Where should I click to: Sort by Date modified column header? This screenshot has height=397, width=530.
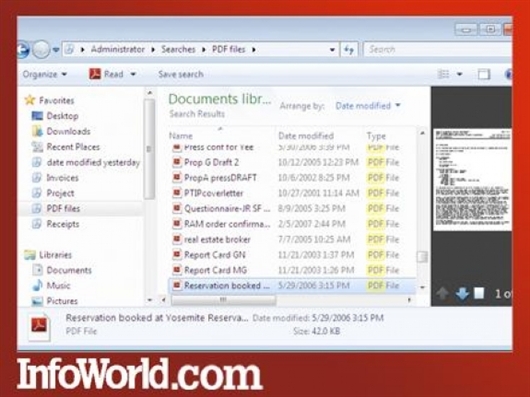coord(306,135)
